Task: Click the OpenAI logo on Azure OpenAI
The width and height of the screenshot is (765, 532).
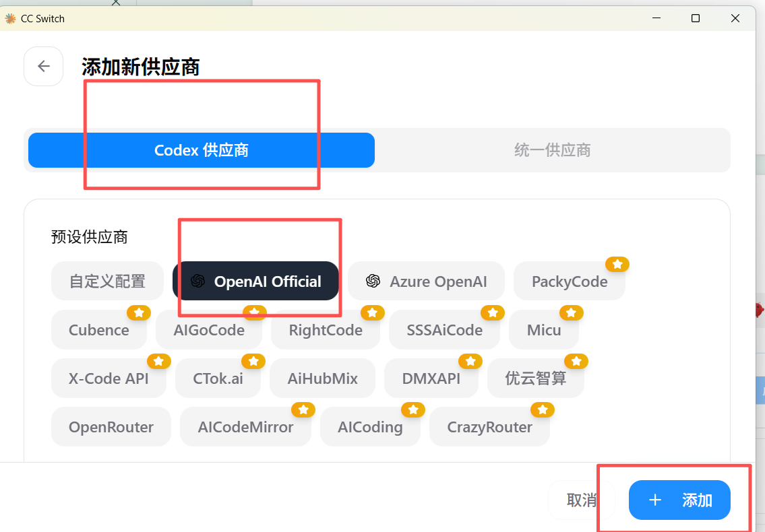Action: pyautogui.click(x=373, y=281)
